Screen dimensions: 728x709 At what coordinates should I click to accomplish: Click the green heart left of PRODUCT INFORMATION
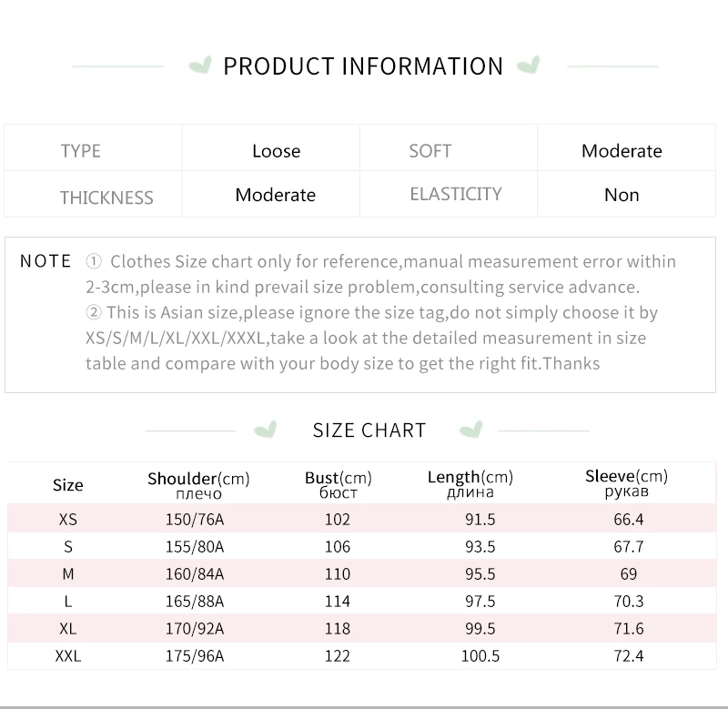200,65
